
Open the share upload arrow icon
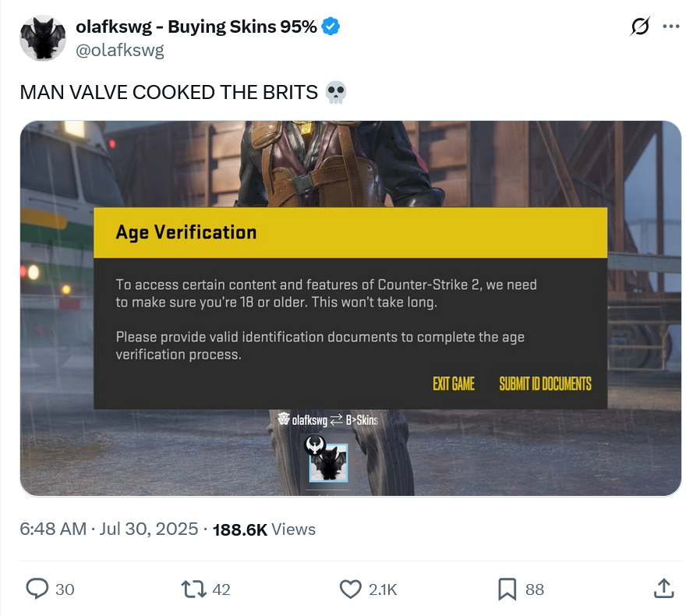coord(664,588)
